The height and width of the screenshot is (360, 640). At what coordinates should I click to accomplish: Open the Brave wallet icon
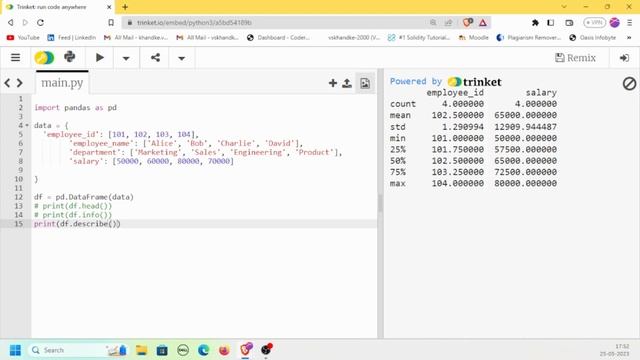pos(569,22)
